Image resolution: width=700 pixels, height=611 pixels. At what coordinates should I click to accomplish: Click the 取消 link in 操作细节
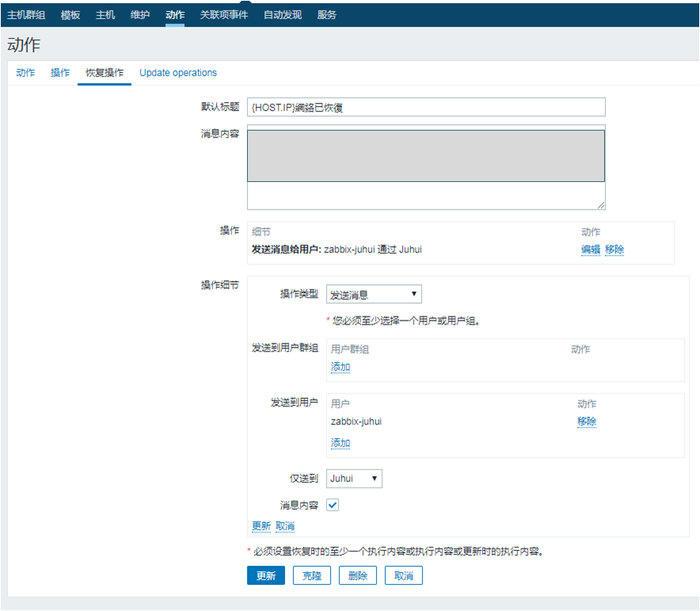pos(285,526)
